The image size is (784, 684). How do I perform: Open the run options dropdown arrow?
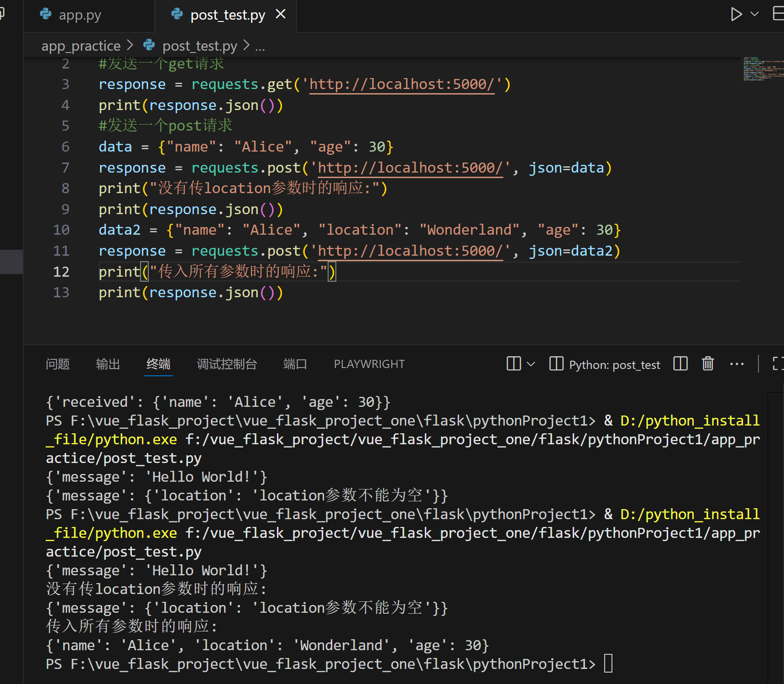[x=755, y=14]
